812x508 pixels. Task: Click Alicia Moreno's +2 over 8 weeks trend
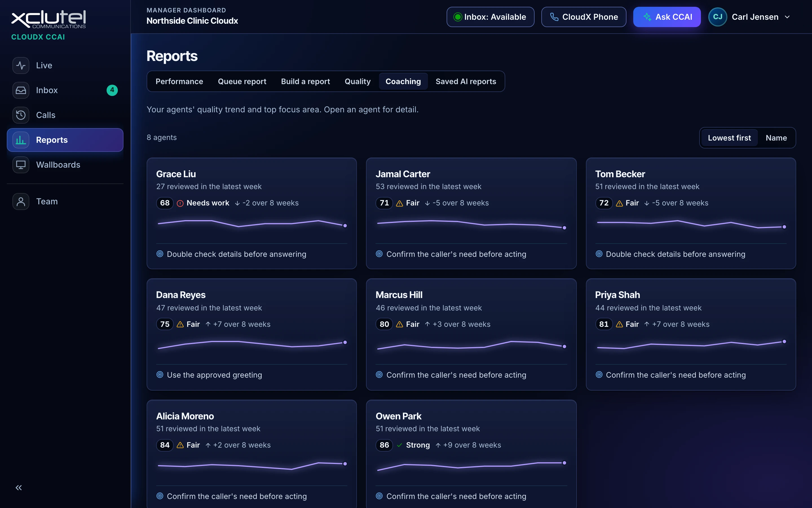(x=238, y=445)
